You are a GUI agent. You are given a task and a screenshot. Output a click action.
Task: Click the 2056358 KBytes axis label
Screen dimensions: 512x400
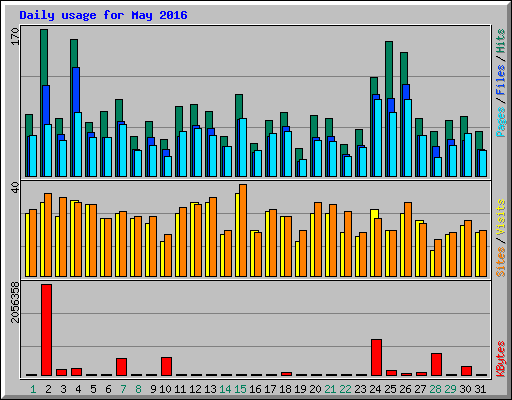pos(15,303)
